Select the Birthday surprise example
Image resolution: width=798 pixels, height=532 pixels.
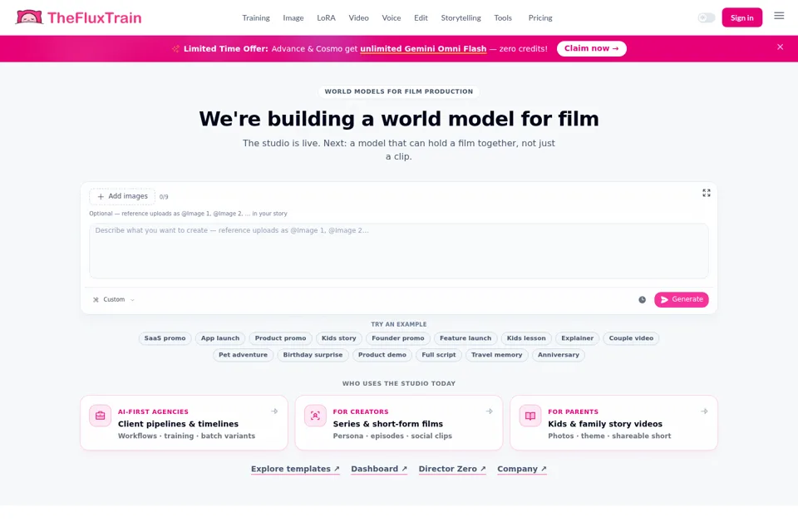[313, 355]
